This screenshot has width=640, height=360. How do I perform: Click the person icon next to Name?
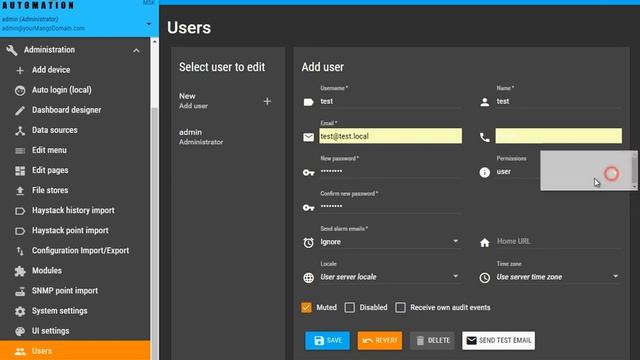pyautogui.click(x=484, y=102)
